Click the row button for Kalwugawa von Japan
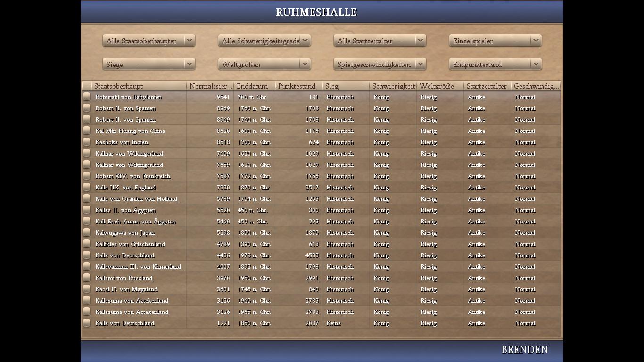Image resolution: width=644 pixels, height=362 pixels. (86, 232)
